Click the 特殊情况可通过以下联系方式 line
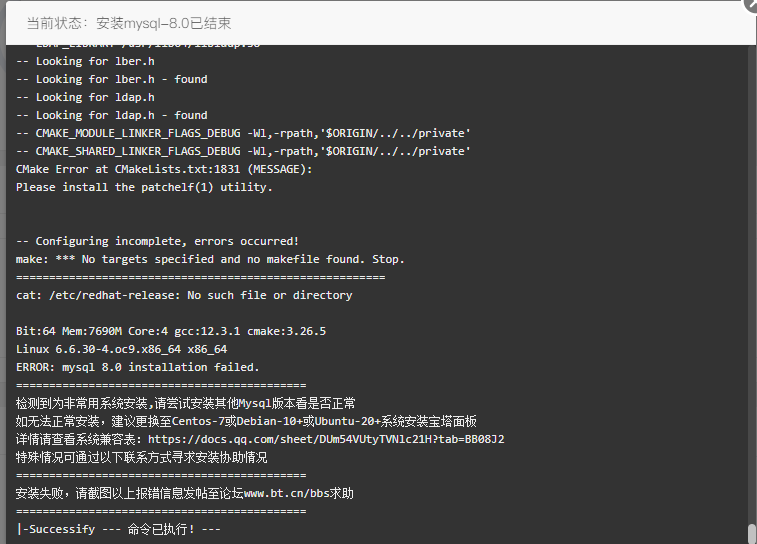Viewport: 757px width, 544px height. [141, 457]
